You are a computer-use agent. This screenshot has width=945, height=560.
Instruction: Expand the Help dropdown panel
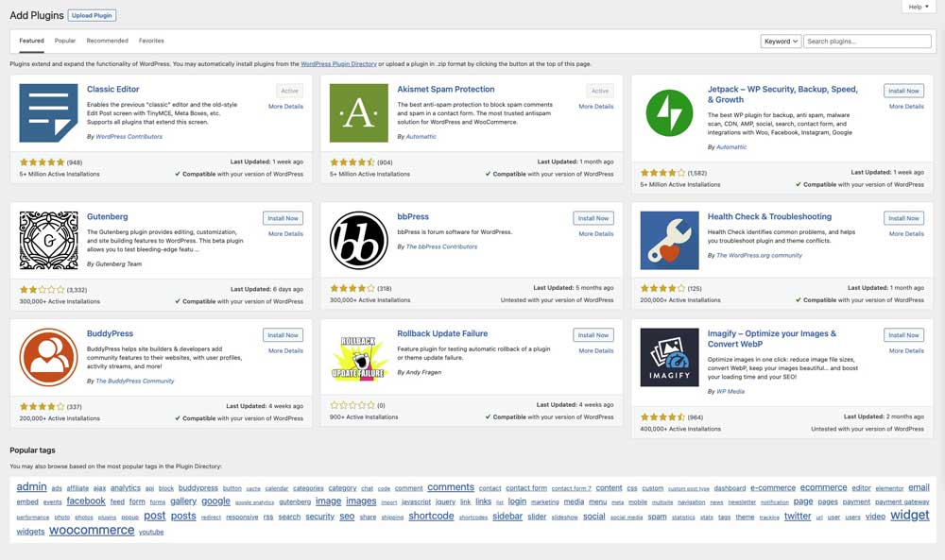918,7
